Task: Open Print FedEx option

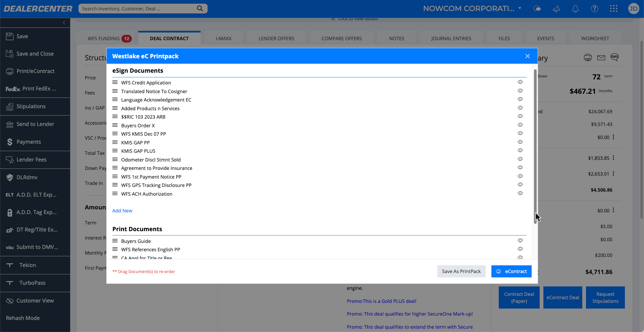Action: 35,88
